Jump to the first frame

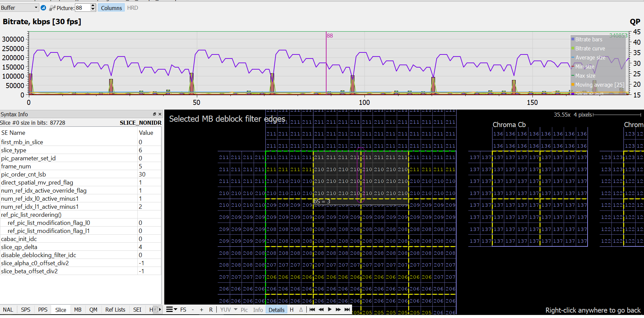click(312, 310)
